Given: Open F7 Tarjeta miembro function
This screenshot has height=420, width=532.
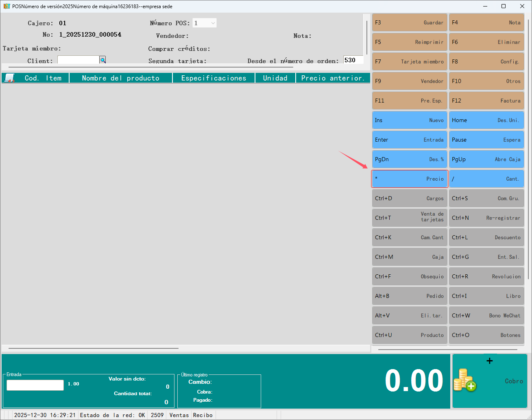Looking at the screenshot, I should (x=410, y=61).
